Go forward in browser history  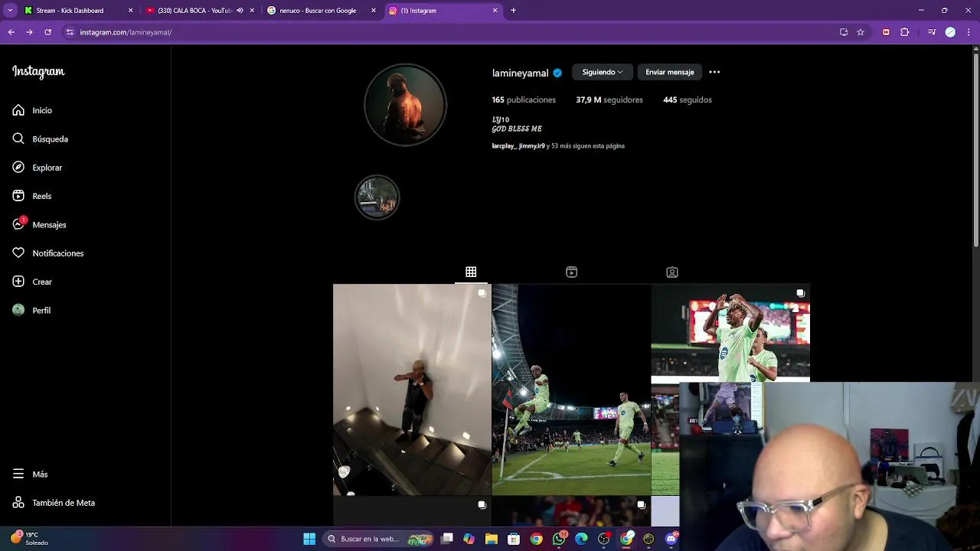(29, 32)
